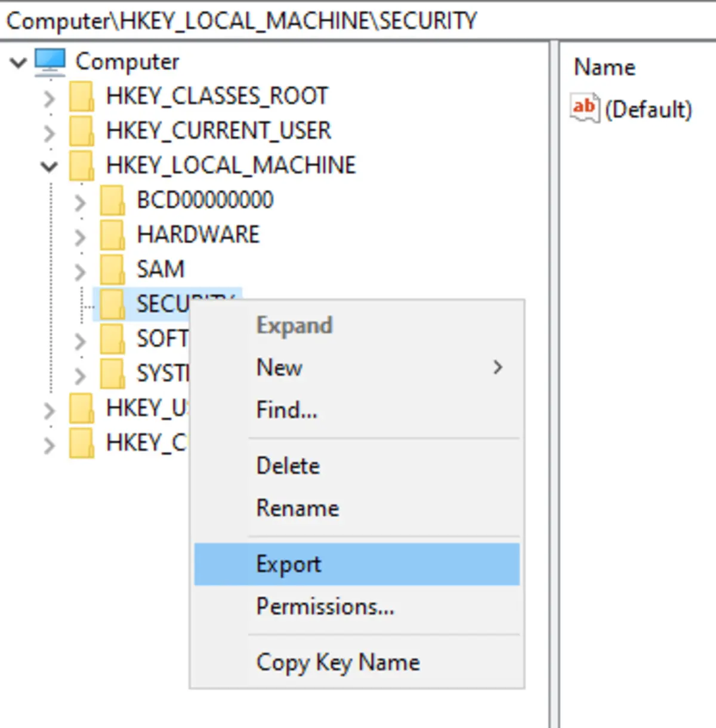Select the HKEY_LOCAL_MACHINE tree label
Viewport: 716px width, 728px height.
[231, 165]
